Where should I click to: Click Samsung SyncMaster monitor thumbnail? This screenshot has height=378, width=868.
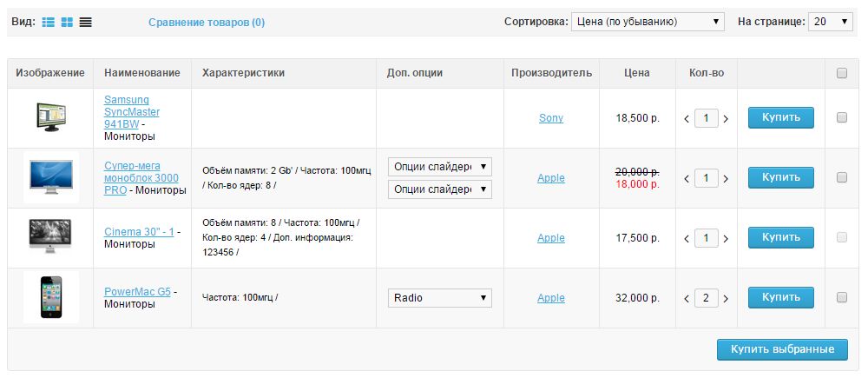point(51,117)
